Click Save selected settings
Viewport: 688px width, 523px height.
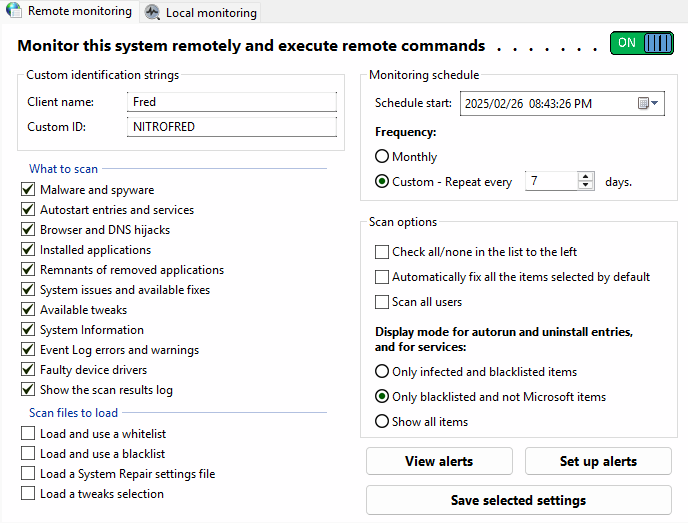(519, 500)
